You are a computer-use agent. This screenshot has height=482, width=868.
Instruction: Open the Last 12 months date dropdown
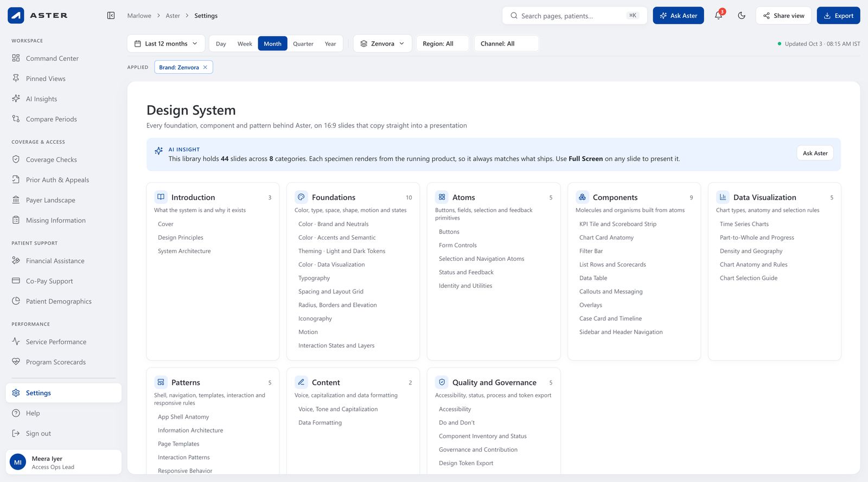click(x=166, y=43)
